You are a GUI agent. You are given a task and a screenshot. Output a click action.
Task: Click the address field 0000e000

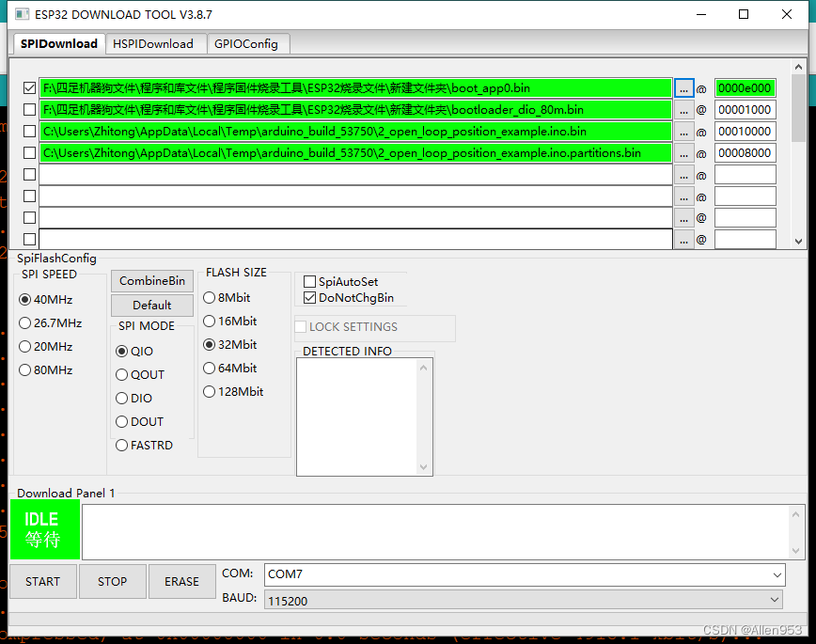745,88
